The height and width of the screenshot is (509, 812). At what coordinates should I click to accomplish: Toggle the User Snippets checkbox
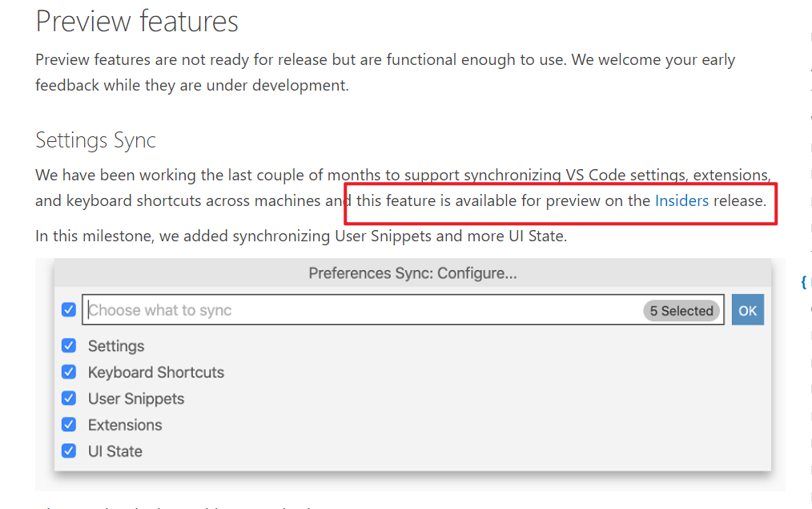(69, 398)
